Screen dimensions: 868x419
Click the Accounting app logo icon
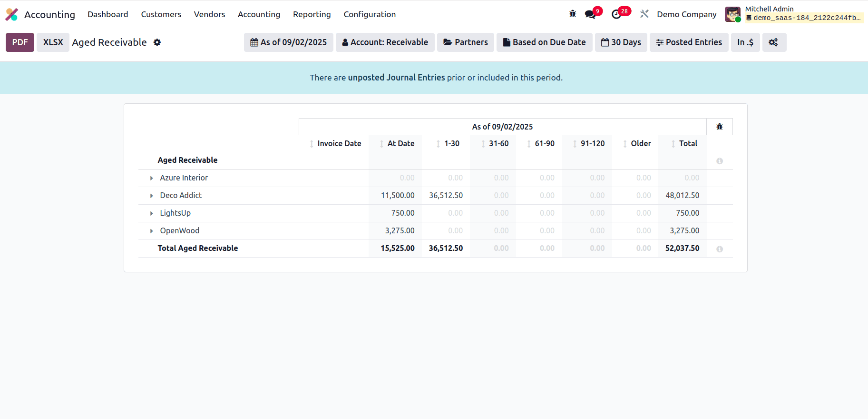click(x=11, y=14)
